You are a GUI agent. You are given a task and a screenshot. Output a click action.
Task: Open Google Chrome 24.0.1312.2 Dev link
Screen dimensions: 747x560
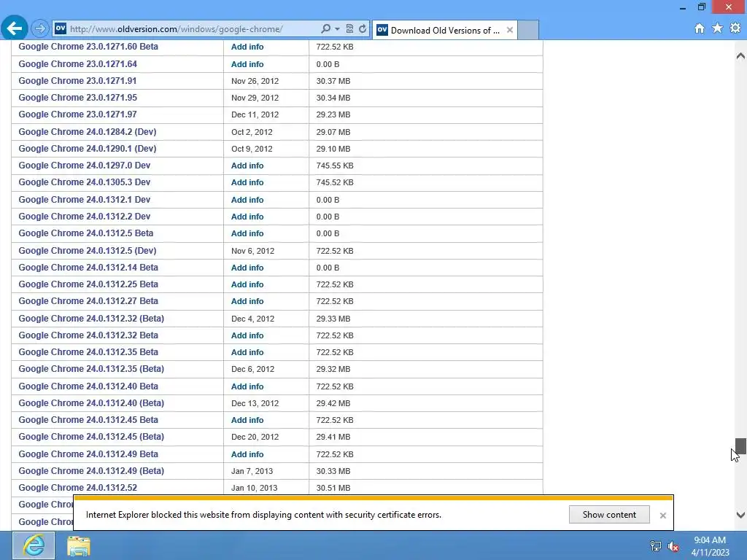[x=85, y=216]
